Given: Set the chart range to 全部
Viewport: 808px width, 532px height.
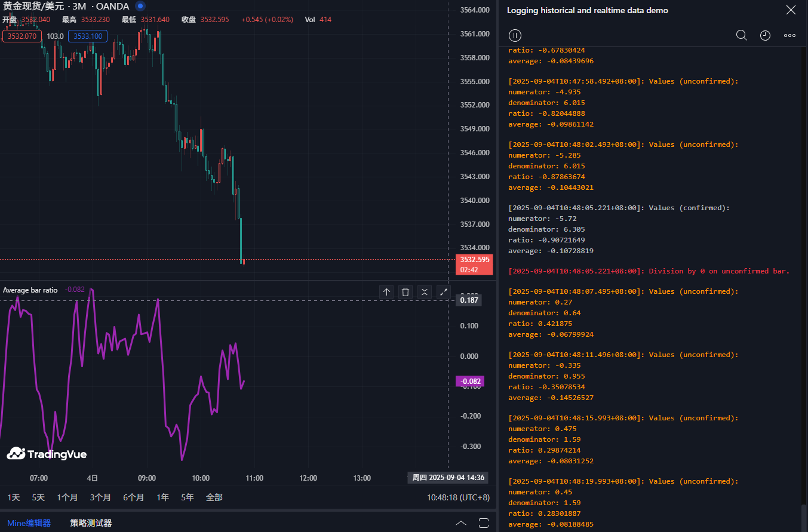Looking at the screenshot, I should pyautogui.click(x=214, y=497).
